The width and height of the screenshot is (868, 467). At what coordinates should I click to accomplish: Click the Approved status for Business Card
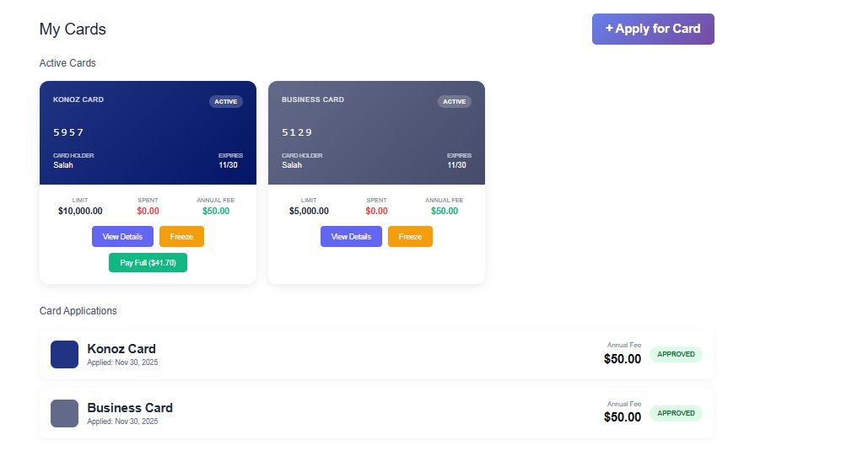click(x=676, y=413)
